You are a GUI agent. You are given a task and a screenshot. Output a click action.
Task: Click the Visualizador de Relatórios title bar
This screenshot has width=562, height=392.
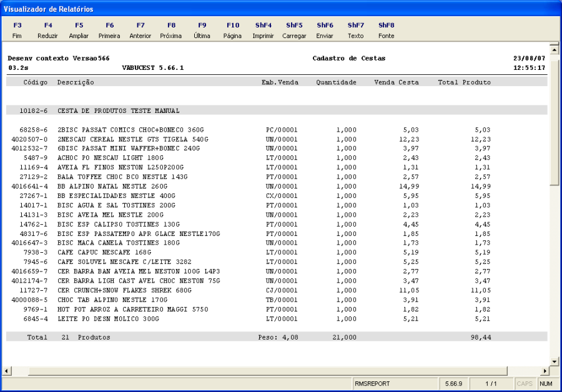pos(281,9)
